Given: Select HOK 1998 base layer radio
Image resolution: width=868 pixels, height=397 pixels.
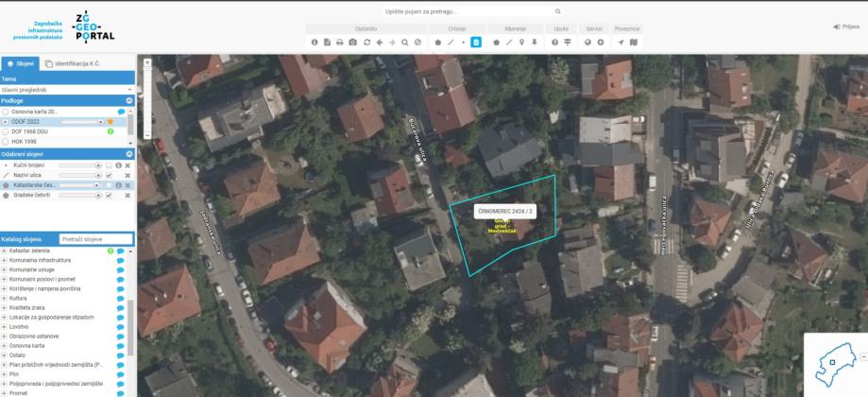Looking at the screenshot, I should coord(6,141).
